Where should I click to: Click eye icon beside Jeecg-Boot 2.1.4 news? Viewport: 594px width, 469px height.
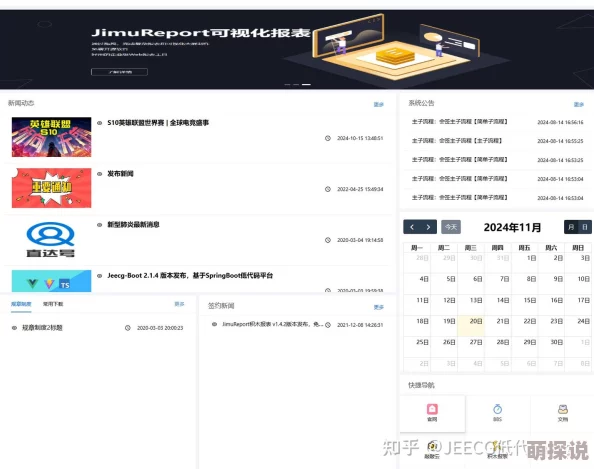(100, 276)
